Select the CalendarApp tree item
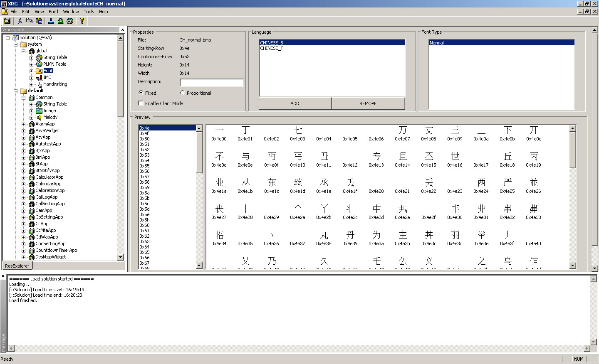Screen dimensions: 599x364 point(48,184)
